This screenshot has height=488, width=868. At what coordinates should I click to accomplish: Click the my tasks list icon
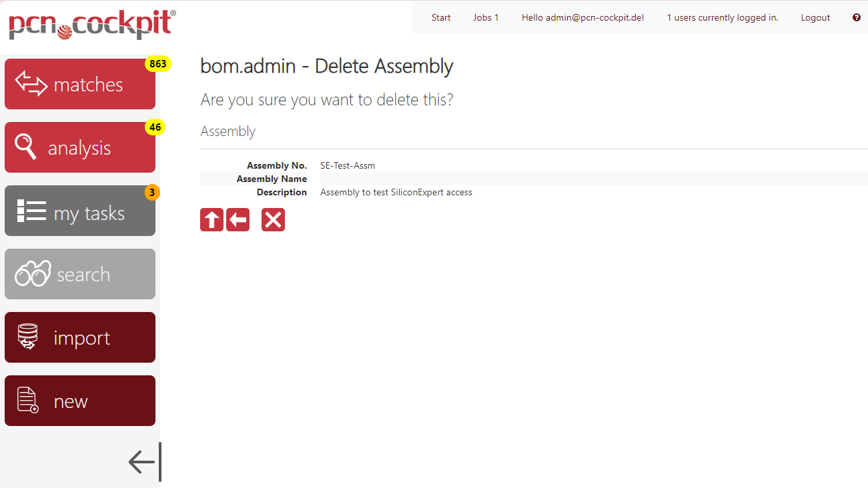point(31,211)
